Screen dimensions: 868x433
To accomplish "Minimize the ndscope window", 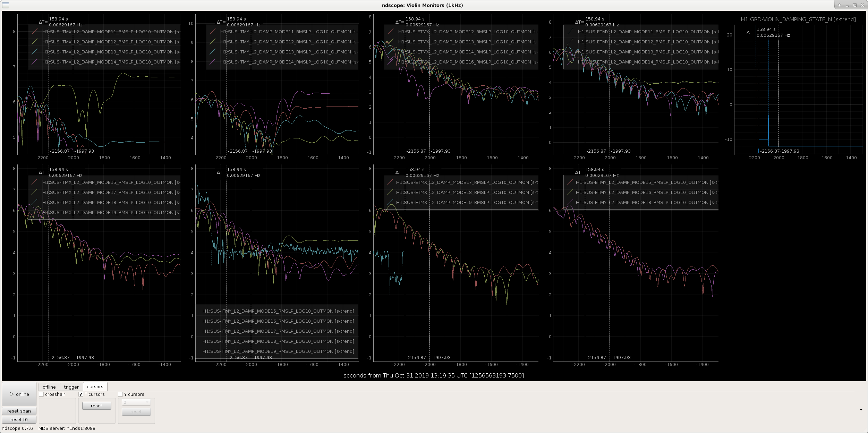I will 847,5.
